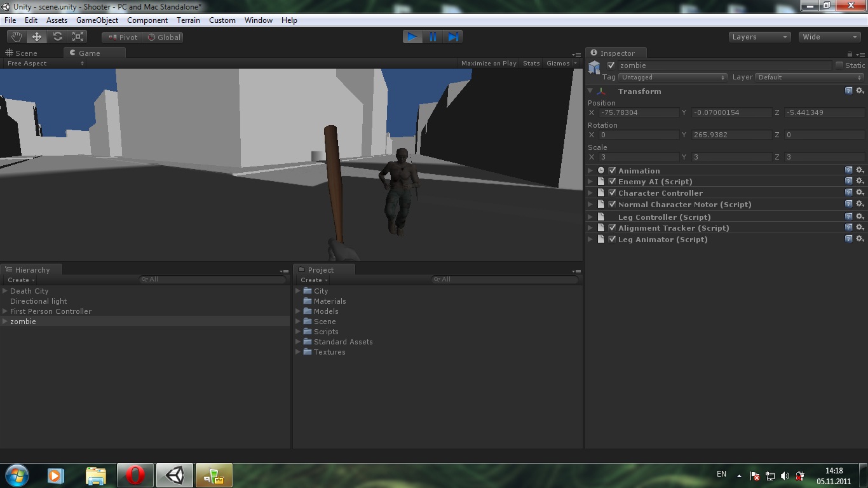
Task: Uncheck the Animation component checkbox
Action: (612, 170)
